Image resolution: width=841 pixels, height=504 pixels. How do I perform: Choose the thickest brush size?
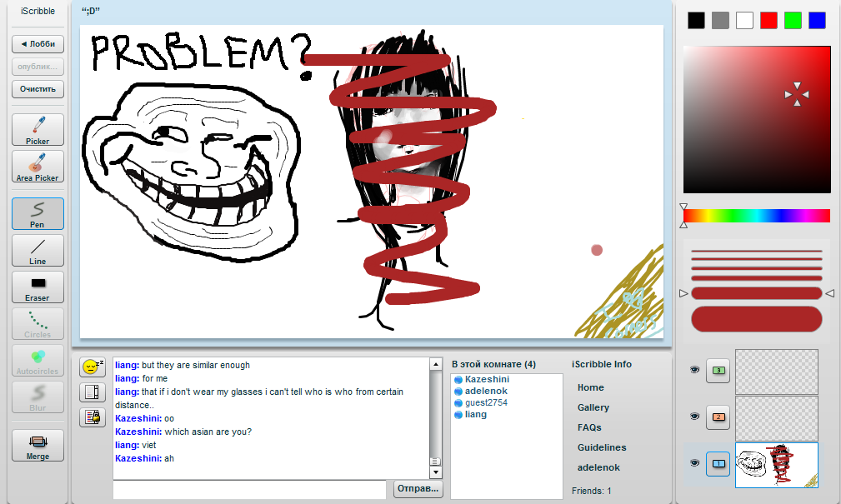click(x=757, y=319)
